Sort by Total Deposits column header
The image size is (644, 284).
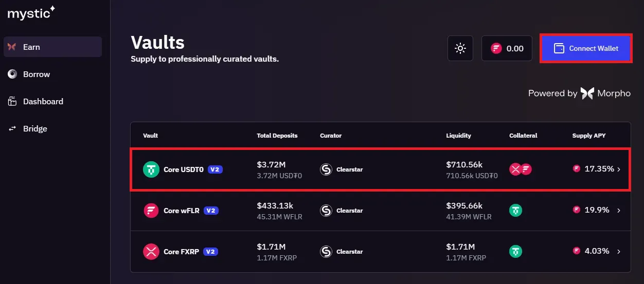coord(277,136)
